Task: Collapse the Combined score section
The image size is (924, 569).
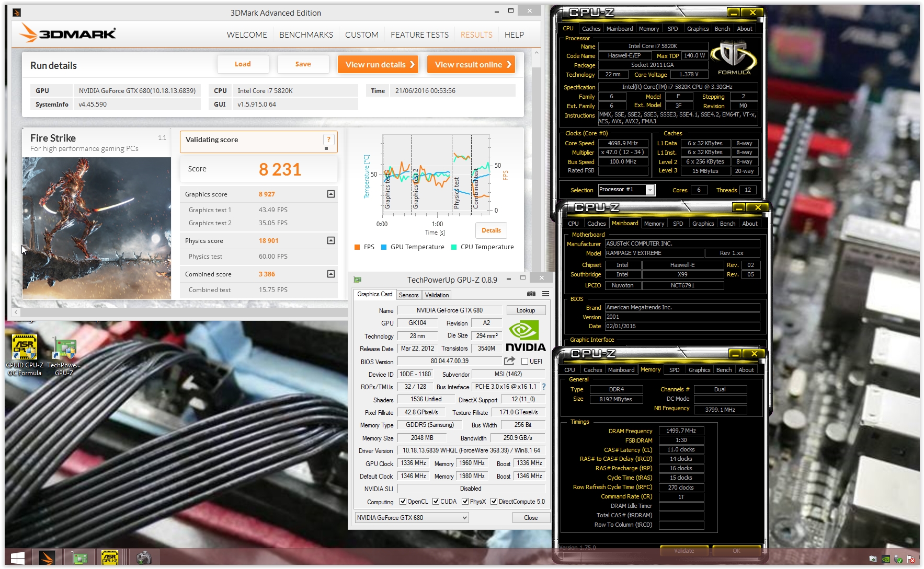Action: 330,274
